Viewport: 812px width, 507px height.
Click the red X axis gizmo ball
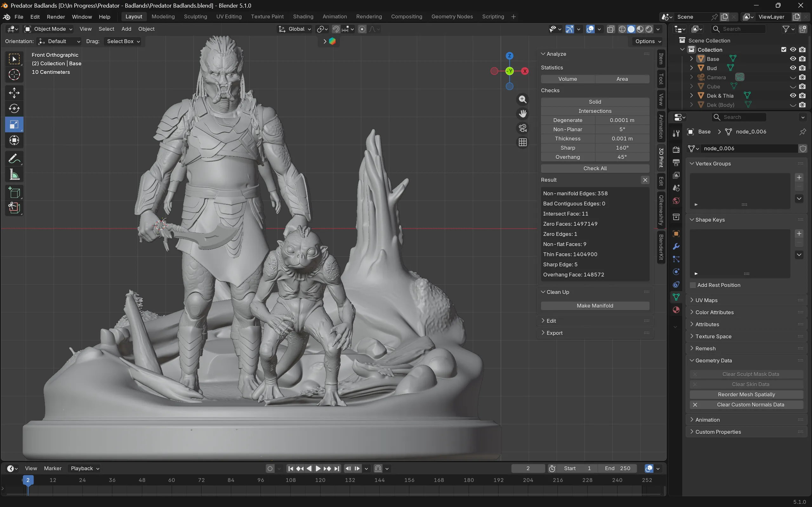click(525, 71)
